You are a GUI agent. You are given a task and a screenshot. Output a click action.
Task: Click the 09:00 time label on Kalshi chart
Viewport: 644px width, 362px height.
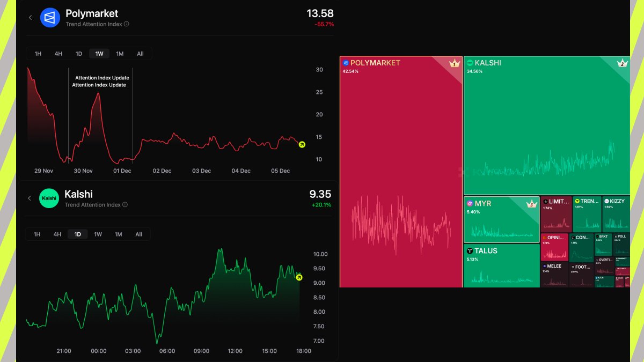coord(201,351)
